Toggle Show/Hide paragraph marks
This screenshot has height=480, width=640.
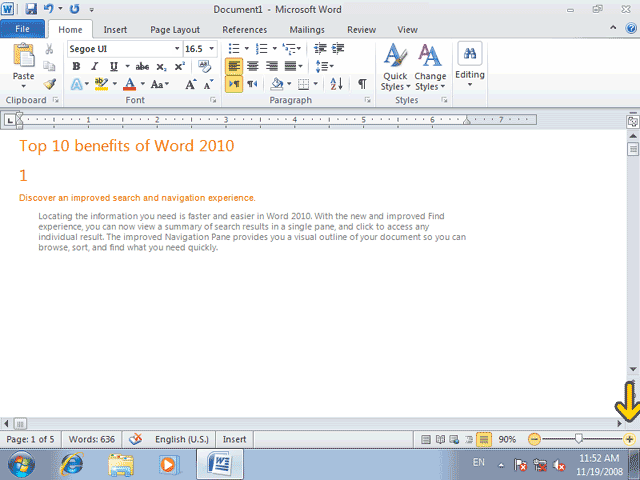362,84
